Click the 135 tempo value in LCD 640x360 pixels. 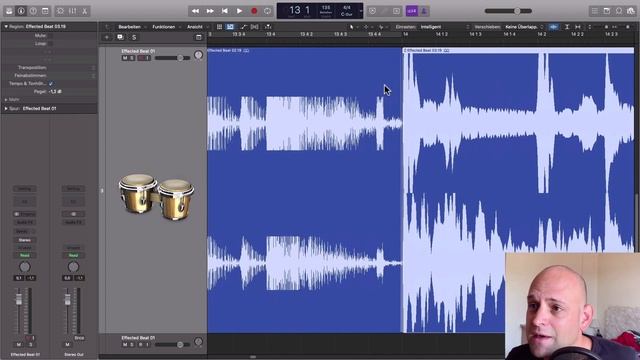coord(326,8)
